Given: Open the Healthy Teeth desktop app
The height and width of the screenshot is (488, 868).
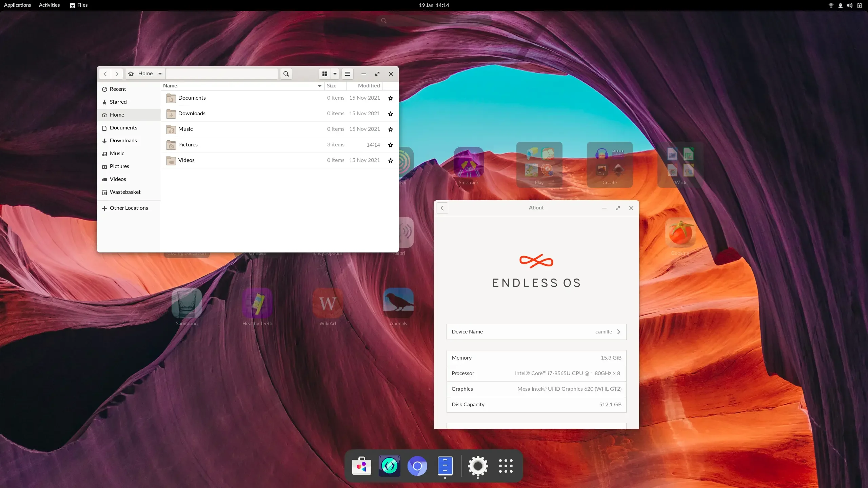Looking at the screenshot, I should pos(257,307).
